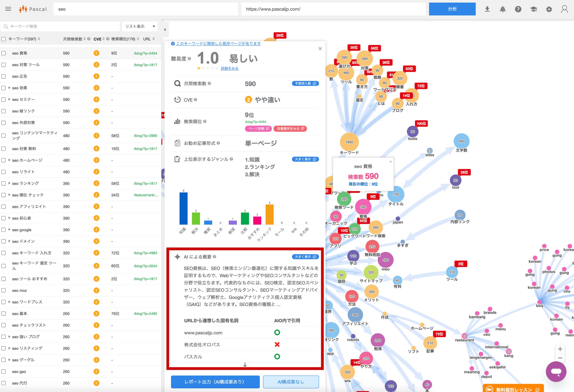Screen dimensions: 574x392
Task: Open the notifications bell
Action: coord(502,9)
